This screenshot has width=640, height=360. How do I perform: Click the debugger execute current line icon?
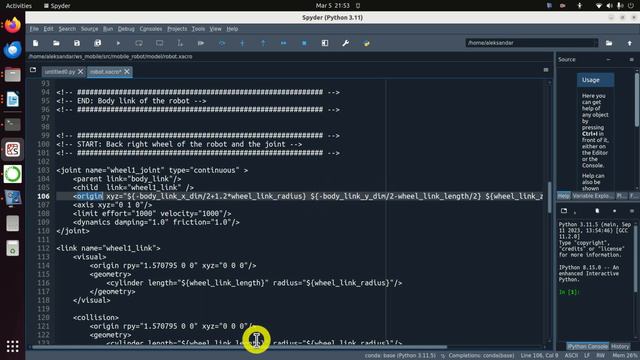point(222,43)
